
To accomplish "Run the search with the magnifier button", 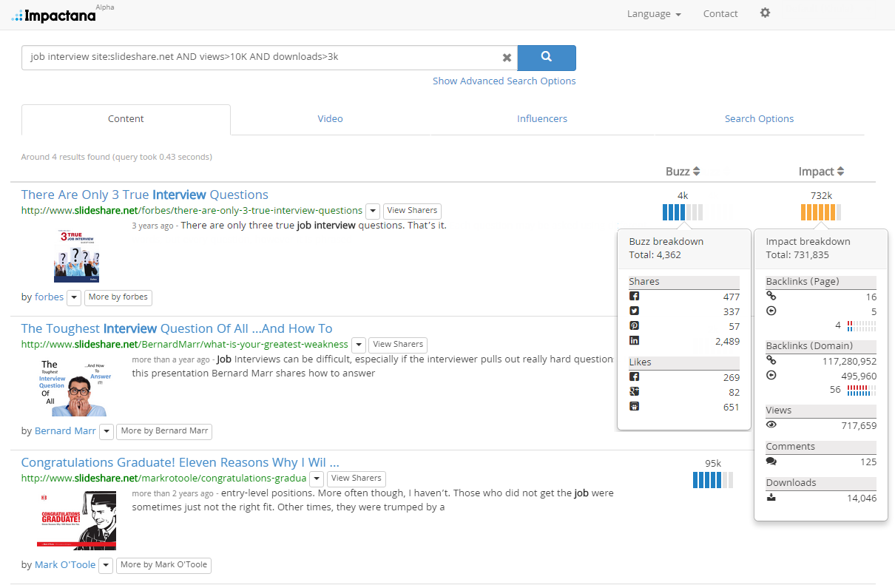I will tap(547, 58).
